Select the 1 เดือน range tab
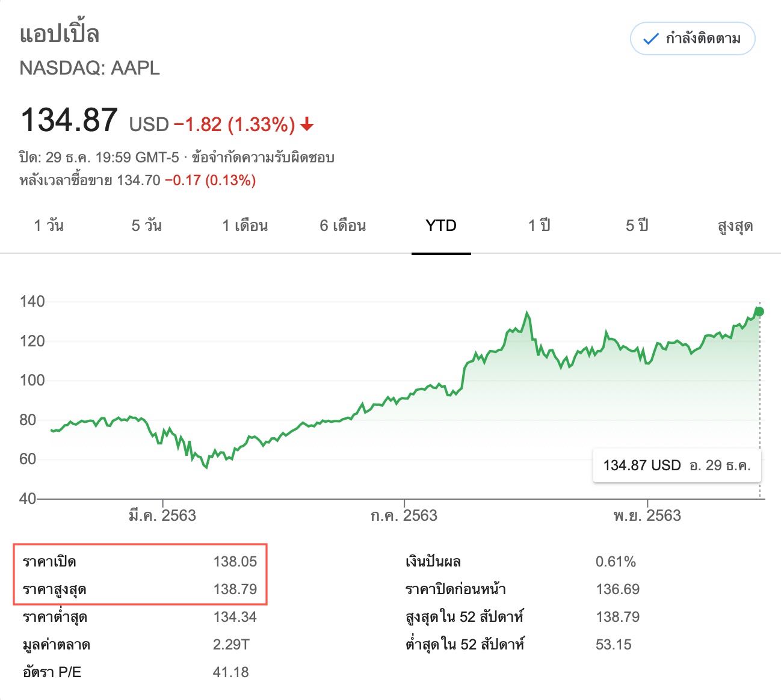 coord(245,226)
